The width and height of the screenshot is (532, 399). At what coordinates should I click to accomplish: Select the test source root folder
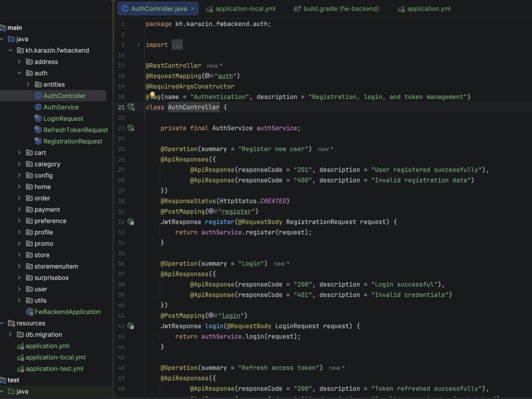(13, 380)
